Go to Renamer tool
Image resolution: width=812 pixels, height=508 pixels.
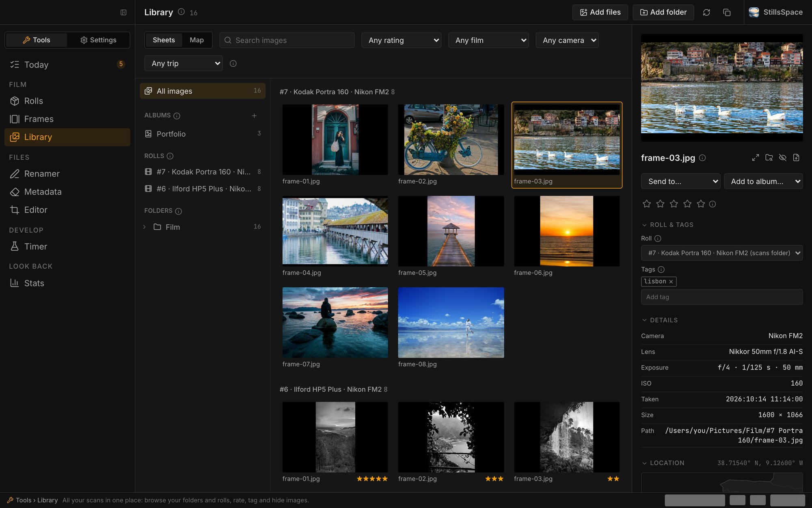point(67,174)
